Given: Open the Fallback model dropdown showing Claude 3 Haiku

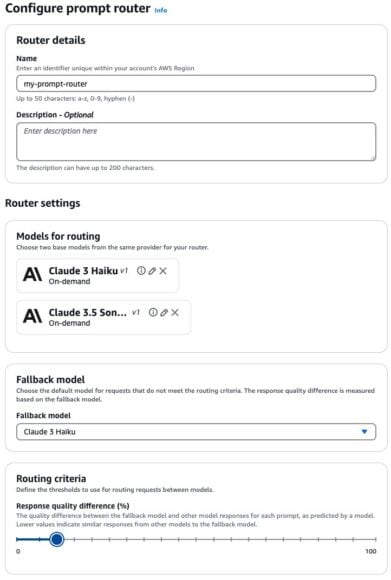Looking at the screenshot, I should pyautogui.click(x=196, y=432).
